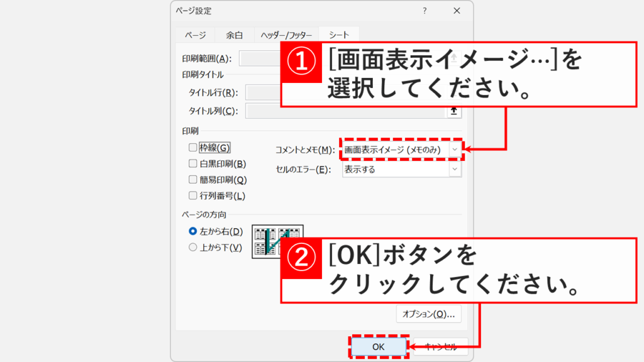Enable the 枠線(G) checkbox

pos(192,147)
